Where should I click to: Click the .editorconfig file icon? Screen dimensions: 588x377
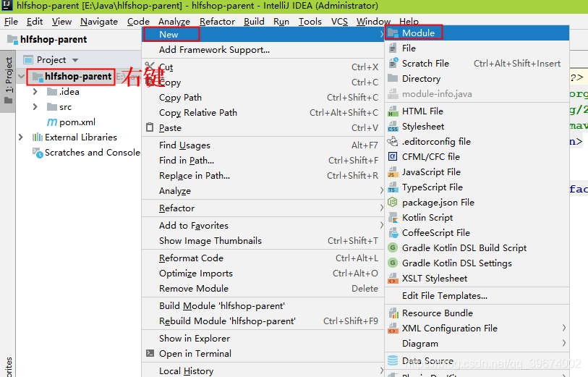[393, 141]
